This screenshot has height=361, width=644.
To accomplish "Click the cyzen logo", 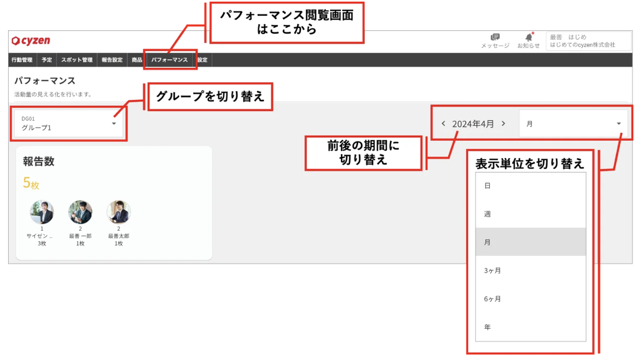I will click(31, 40).
